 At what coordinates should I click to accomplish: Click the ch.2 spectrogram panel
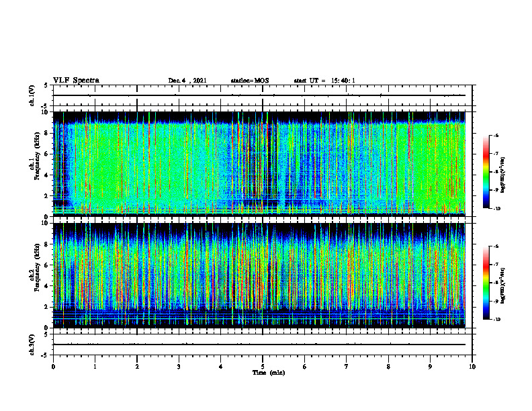(259, 275)
